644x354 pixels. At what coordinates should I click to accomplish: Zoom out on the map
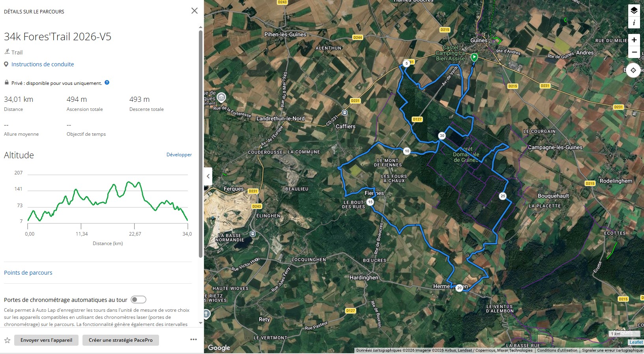point(634,52)
